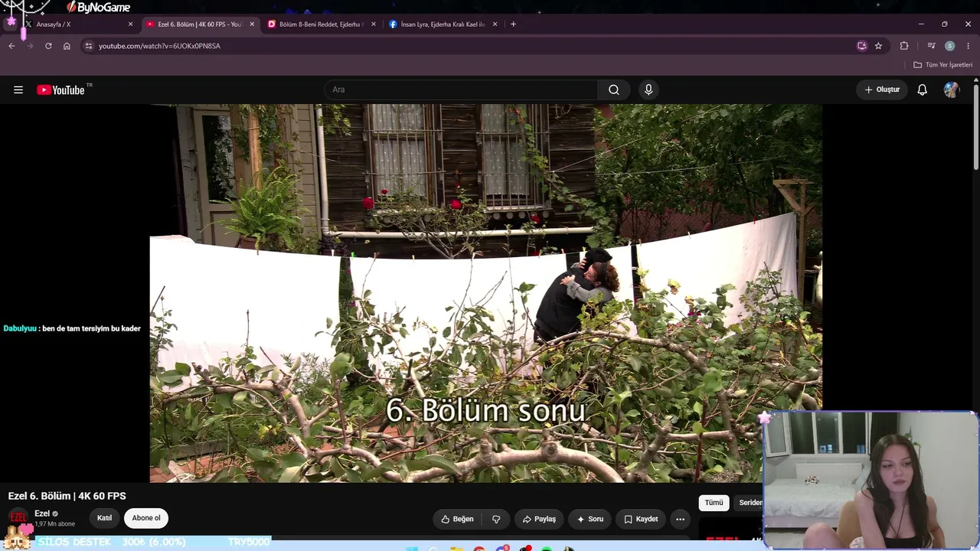The image size is (980, 551).
Task: Open the browser extensions puzzle icon
Action: 904,46
